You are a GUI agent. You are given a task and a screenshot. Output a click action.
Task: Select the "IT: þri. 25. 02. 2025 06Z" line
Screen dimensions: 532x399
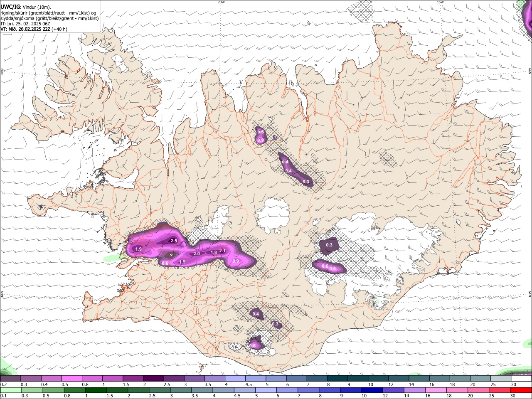[25, 24]
